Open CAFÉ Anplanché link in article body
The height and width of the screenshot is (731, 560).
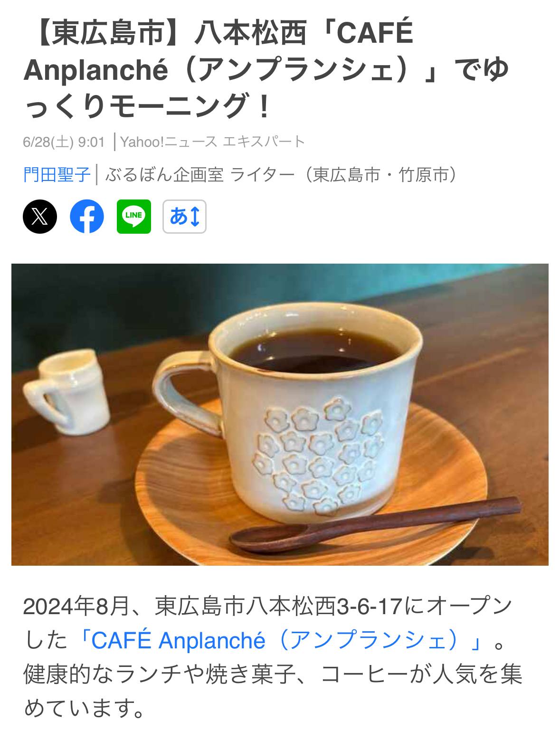point(280,640)
